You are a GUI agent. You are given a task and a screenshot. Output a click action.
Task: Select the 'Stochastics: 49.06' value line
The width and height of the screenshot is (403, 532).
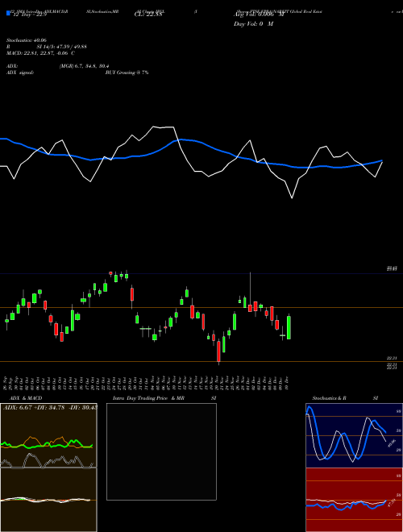click(x=26, y=40)
